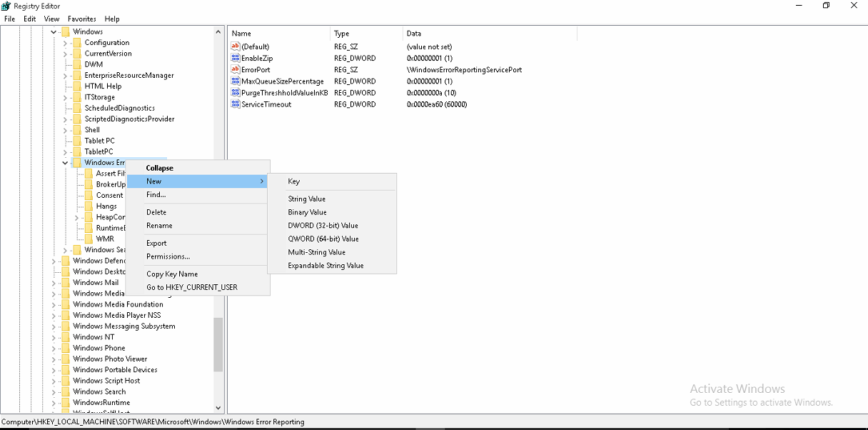
Task: Create a new Expandable String Value
Action: pos(332,265)
